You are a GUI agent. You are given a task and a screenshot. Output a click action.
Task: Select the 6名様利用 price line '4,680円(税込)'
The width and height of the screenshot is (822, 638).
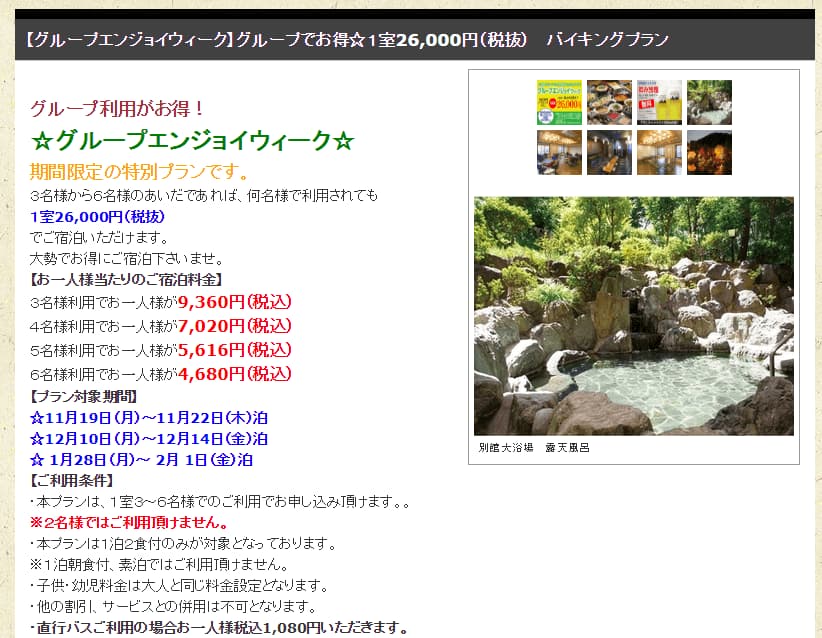click(161, 374)
